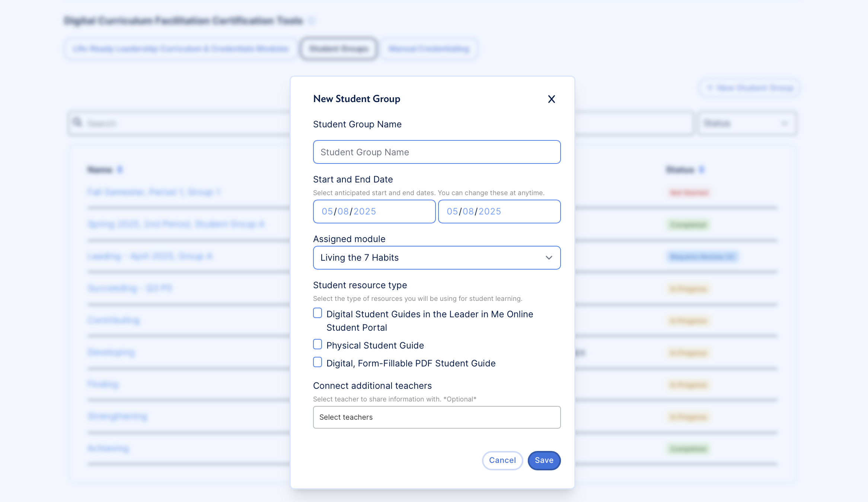Click the info icon beside page title
Screen dimensions: 868x502
312,20
